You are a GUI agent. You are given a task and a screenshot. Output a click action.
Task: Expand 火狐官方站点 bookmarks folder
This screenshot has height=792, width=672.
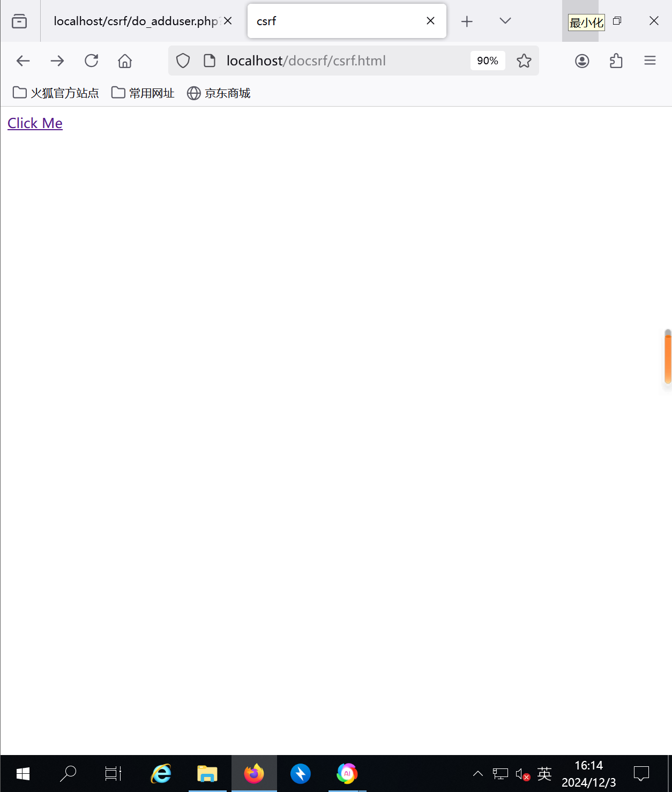pos(56,93)
